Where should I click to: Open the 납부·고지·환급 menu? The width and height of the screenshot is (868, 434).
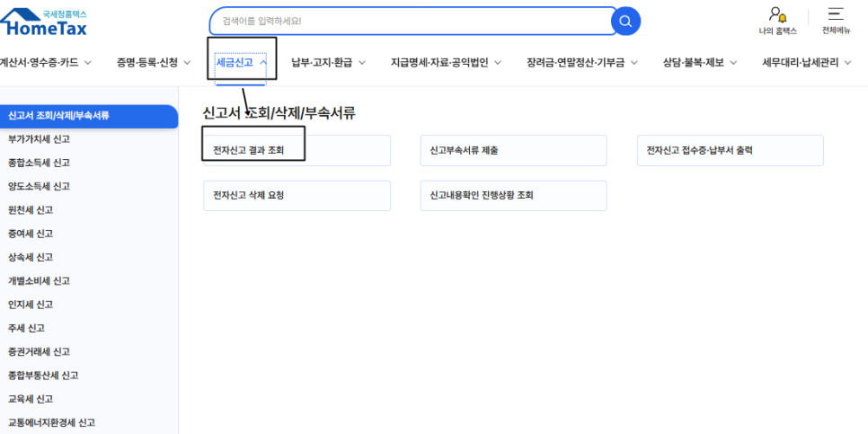pyautogui.click(x=322, y=63)
